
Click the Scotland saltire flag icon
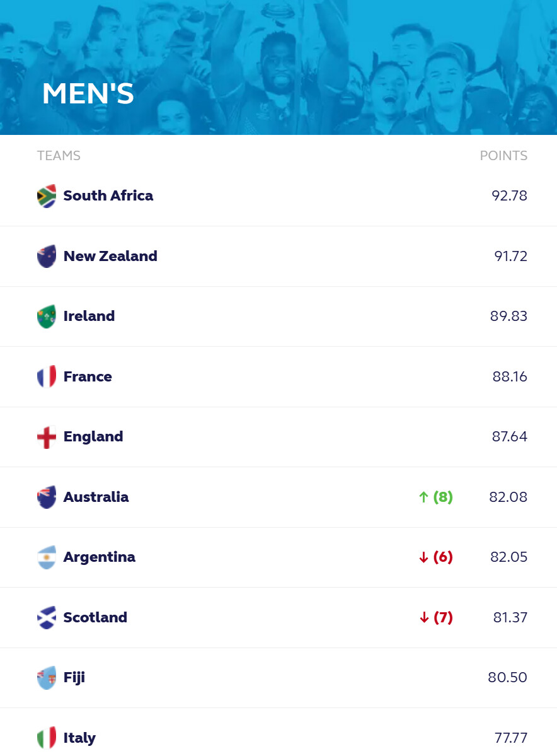47,618
